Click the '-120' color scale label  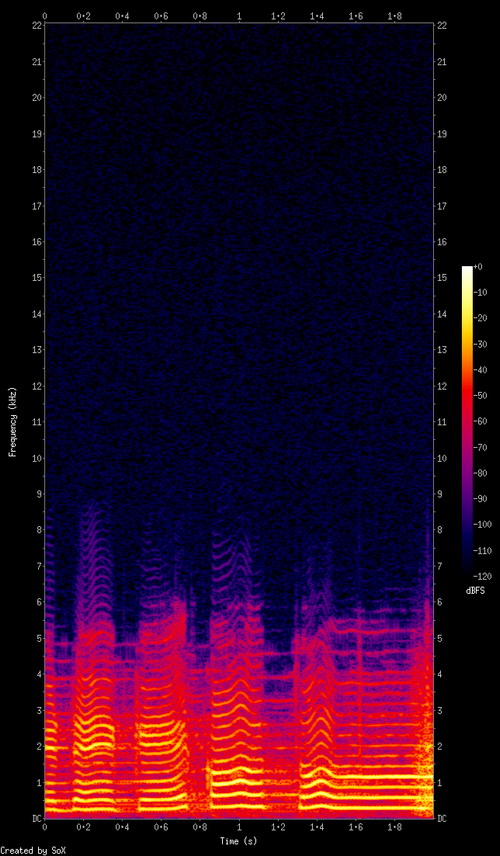pos(482,576)
